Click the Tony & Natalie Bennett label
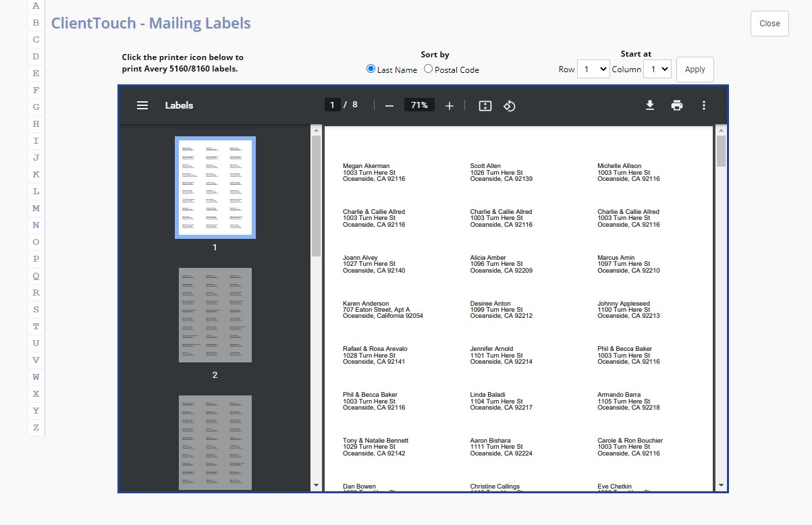The image size is (812, 525). [375, 447]
